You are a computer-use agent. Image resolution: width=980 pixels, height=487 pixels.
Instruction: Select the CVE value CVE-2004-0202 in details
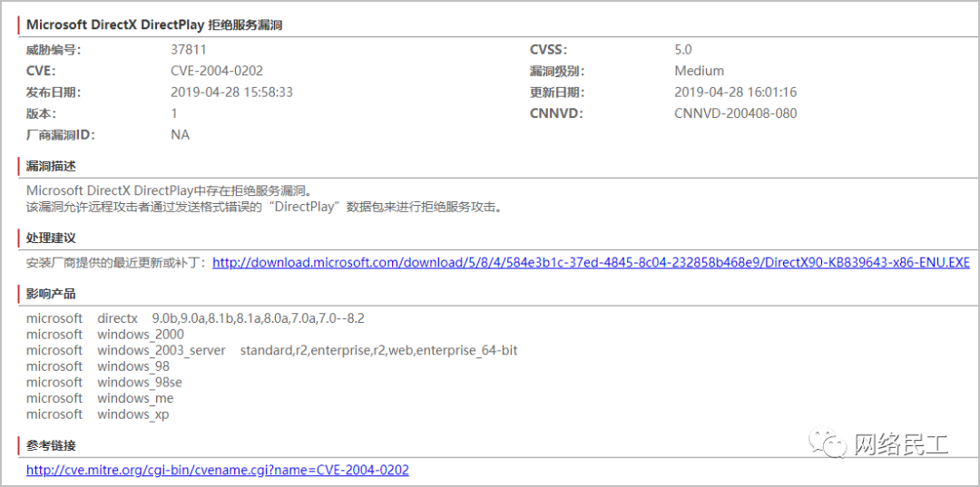(x=217, y=71)
